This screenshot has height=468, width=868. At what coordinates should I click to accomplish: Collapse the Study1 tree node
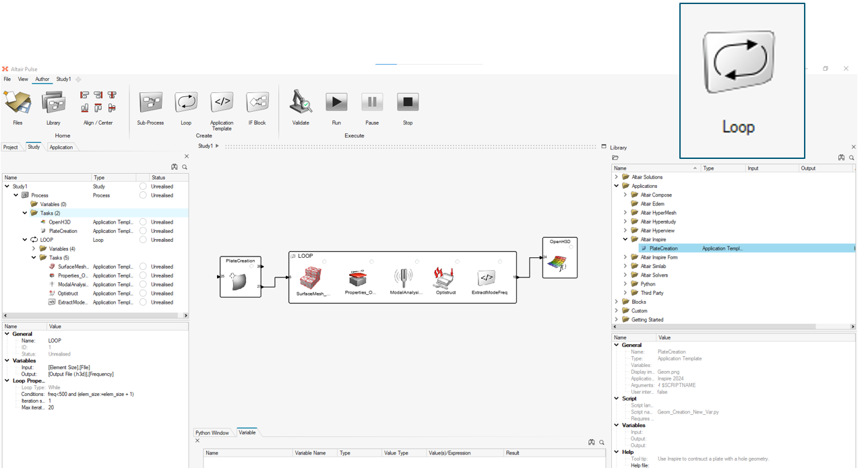click(7, 187)
